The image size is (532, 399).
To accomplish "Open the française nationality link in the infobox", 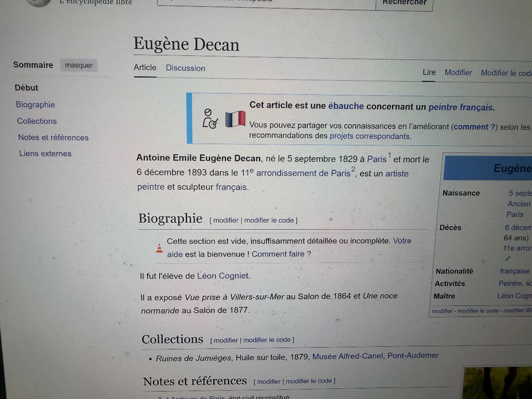I will pos(515,271).
